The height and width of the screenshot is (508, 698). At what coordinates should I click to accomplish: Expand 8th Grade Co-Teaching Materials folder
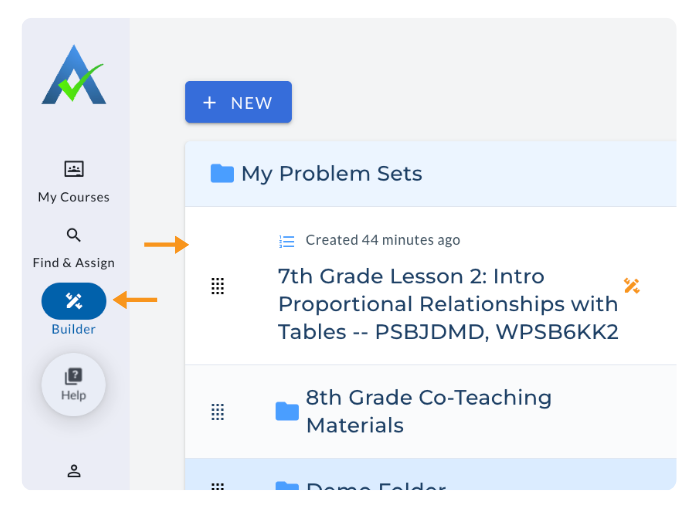tap(428, 411)
